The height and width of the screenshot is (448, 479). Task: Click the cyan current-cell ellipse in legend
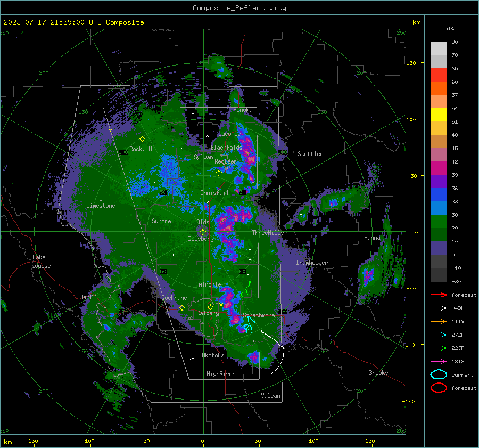439,374
